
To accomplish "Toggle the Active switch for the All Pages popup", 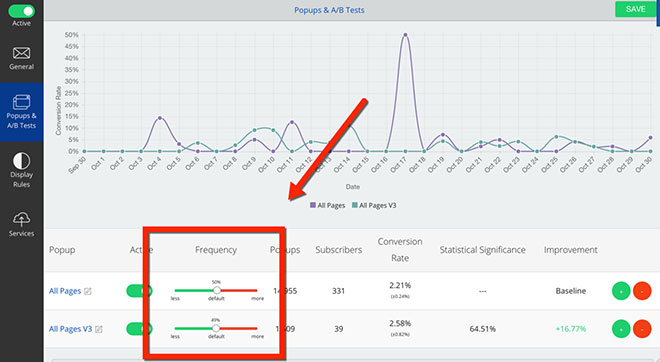I will click(139, 291).
